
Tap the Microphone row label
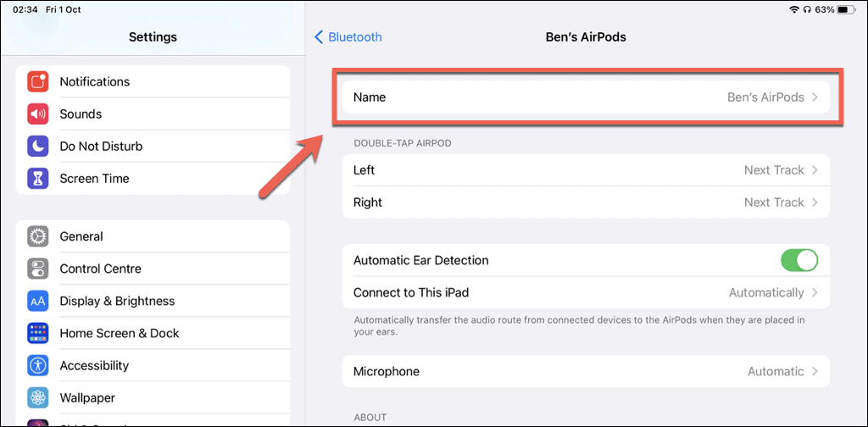pos(387,372)
